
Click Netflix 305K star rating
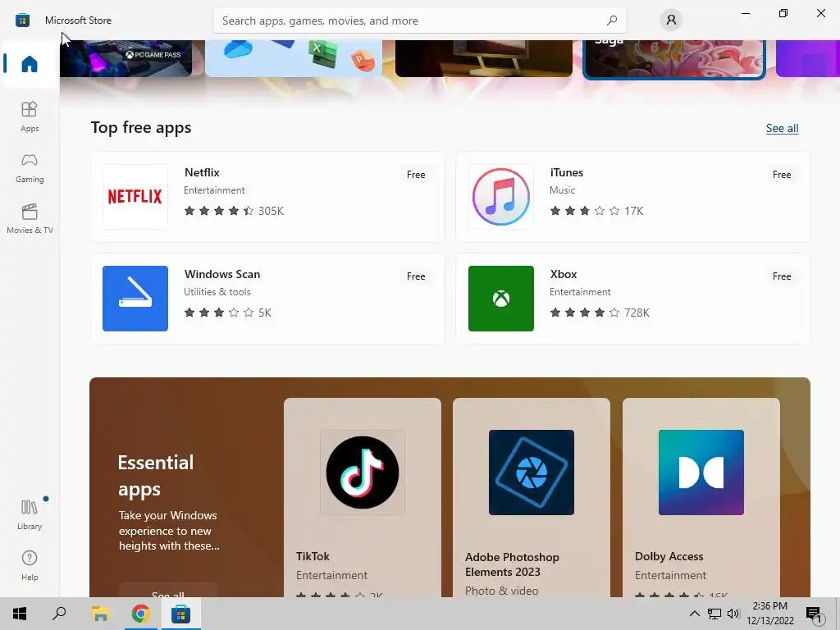(234, 211)
